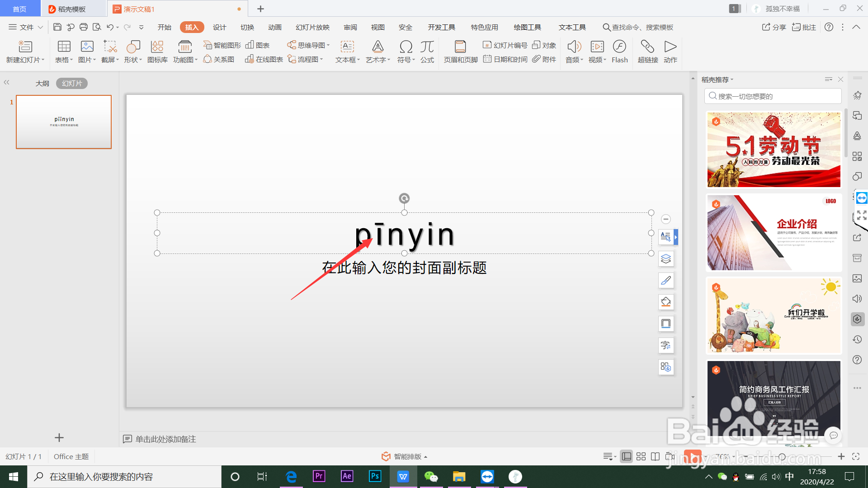This screenshot has height=488, width=868.
Task: Open the 文件 menu dropdown
Action: click(26, 27)
